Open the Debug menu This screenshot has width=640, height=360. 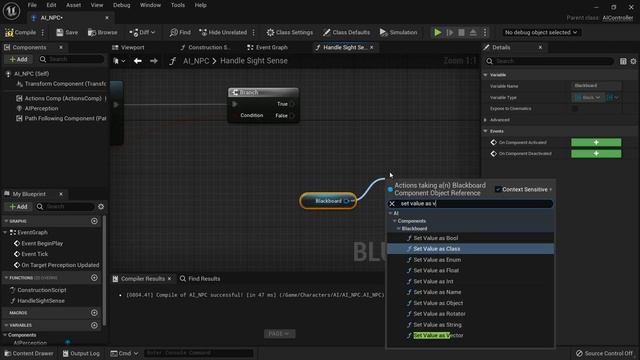click(x=121, y=5)
